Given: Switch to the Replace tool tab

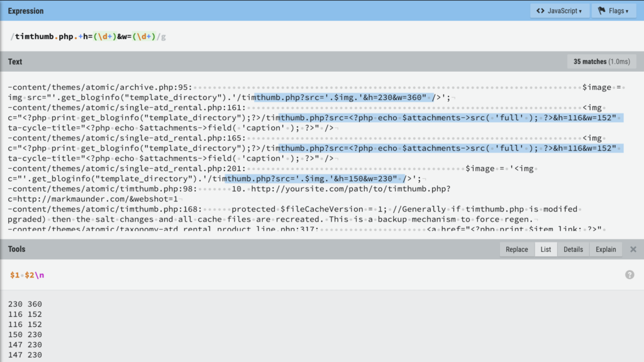Looking at the screenshot, I should coord(516,249).
